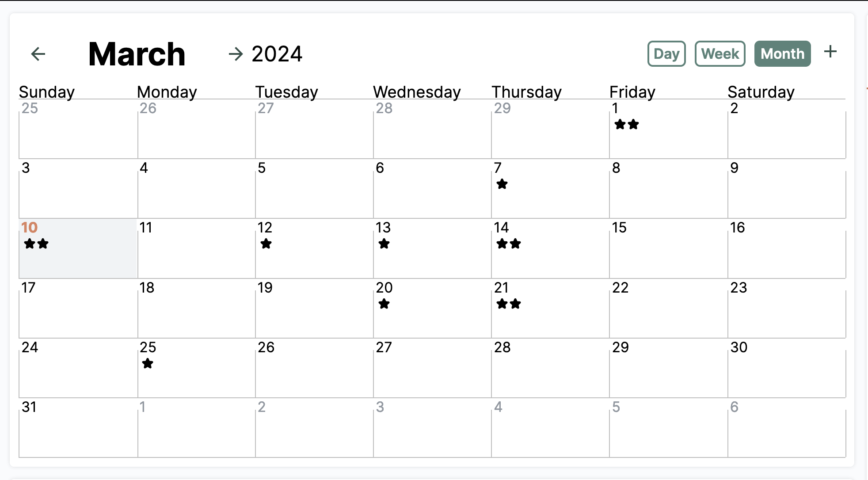Click the star icon on March 20
Viewport: 868px width, 480px height.
point(384,304)
